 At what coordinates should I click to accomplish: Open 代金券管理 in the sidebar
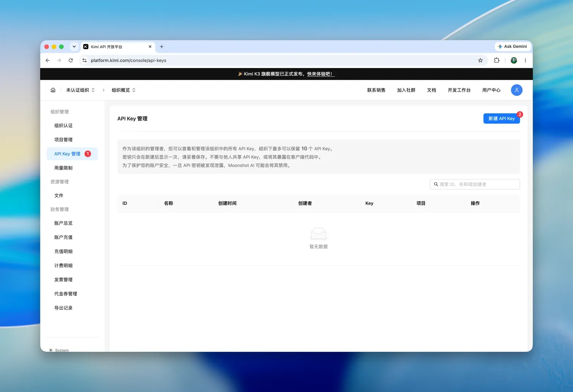(72, 294)
